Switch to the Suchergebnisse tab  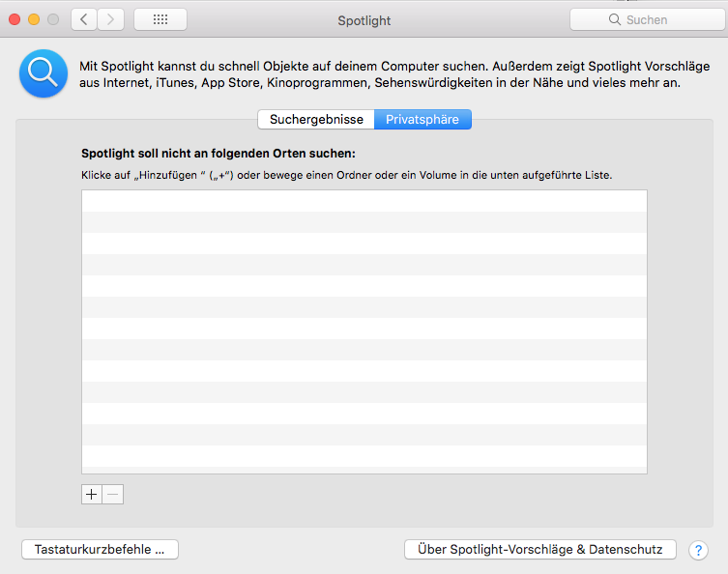coord(316,119)
